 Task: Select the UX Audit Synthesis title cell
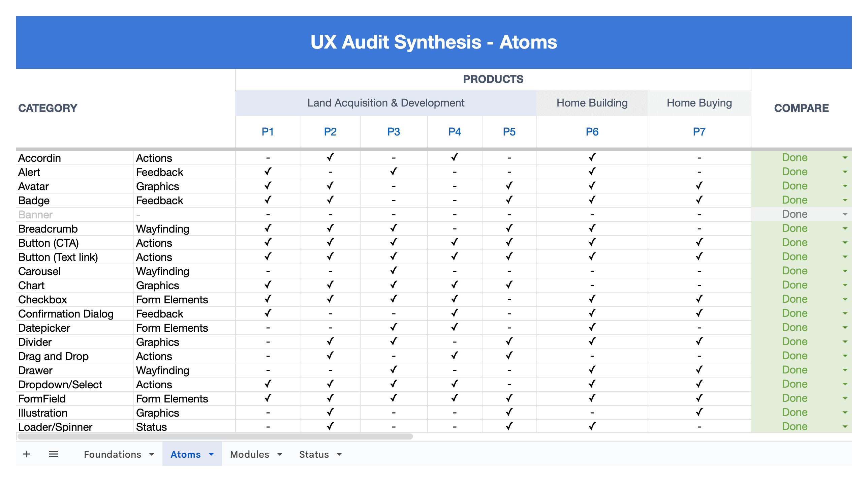click(x=433, y=42)
